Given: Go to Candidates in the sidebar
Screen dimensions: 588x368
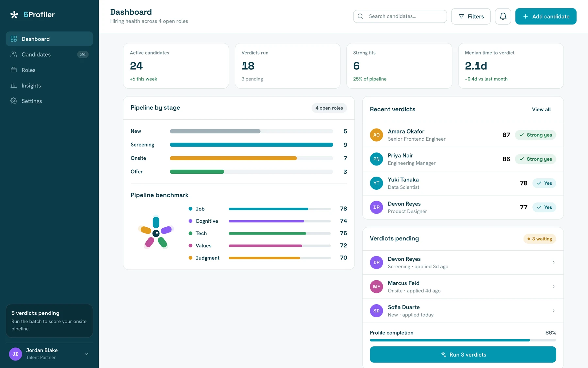Looking at the screenshot, I should 49,54.
